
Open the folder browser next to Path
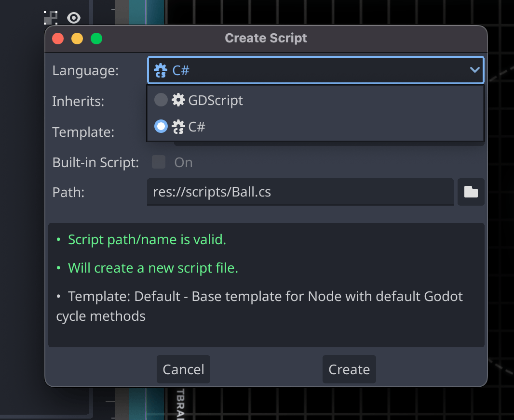(x=471, y=192)
